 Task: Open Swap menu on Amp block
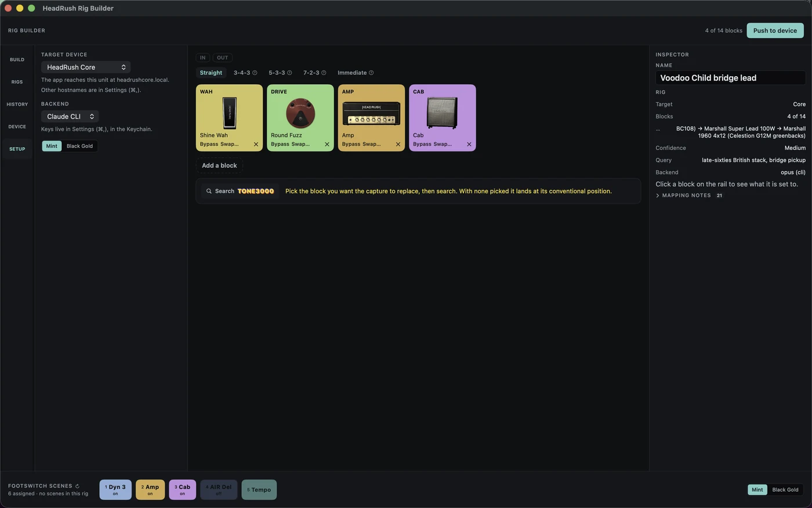[371, 144]
